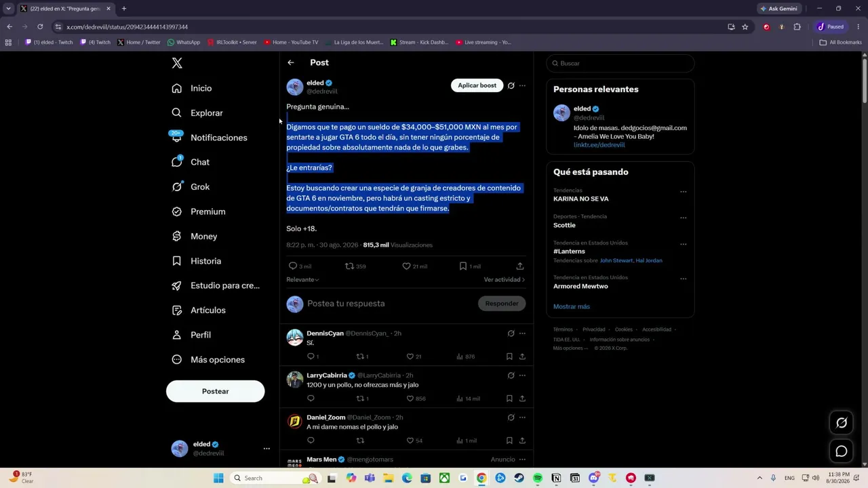Image resolution: width=868 pixels, height=488 pixels.
Task: Go to Inicio in the sidebar
Action: pos(193,88)
